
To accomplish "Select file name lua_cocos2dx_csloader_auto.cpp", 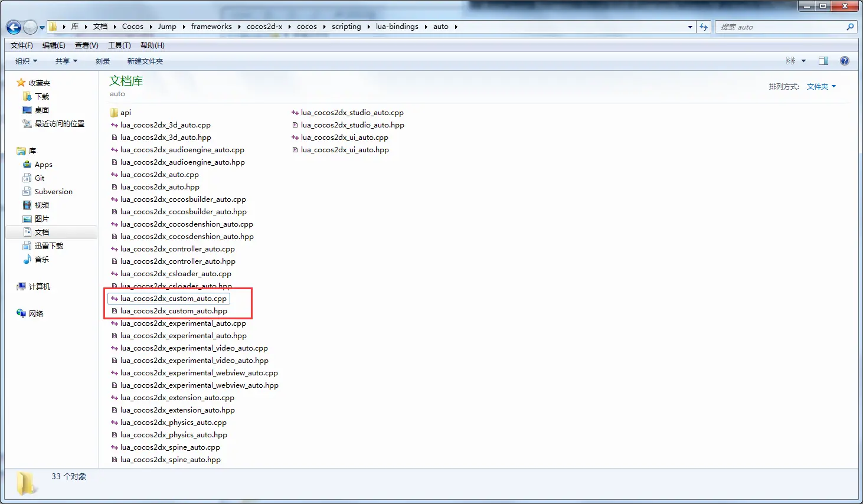I will pyautogui.click(x=176, y=274).
